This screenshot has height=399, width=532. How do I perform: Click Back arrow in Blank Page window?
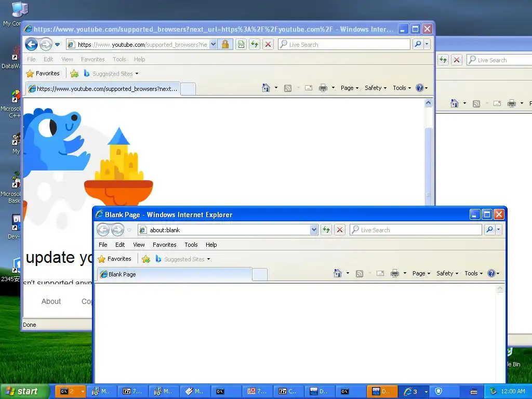click(103, 230)
